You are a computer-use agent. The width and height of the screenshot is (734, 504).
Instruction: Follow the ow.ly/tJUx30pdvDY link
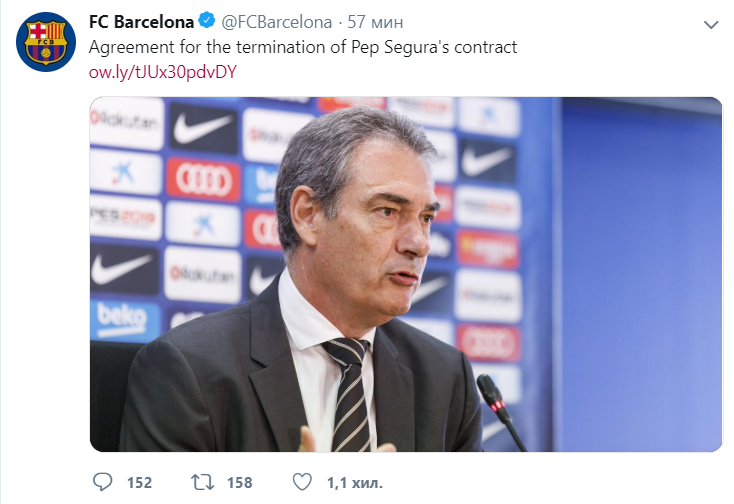[163, 72]
